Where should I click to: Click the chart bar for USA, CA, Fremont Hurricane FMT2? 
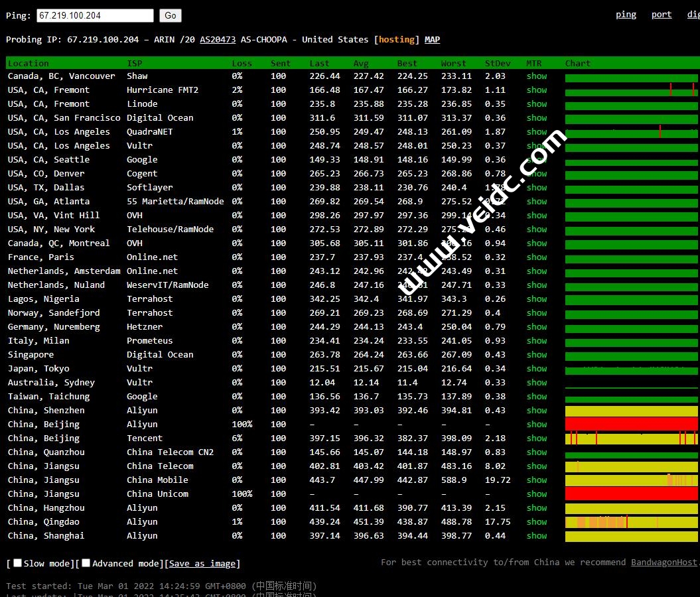click(x=631, y=90)
